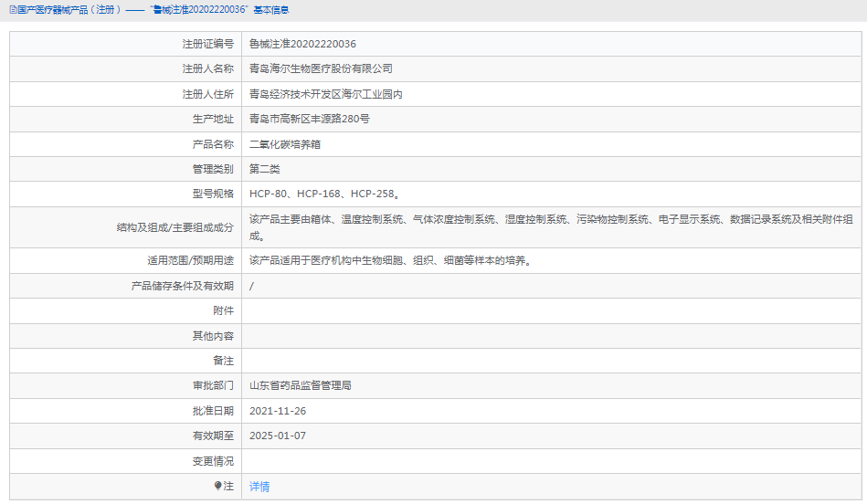Click the 备注 row label

pyautogui.click(x=224, y=361)
